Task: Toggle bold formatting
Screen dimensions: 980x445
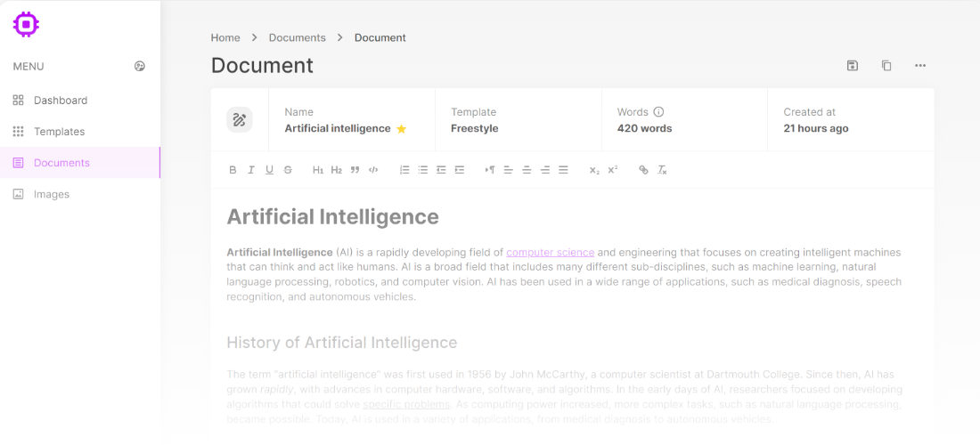Action: [233, 170]
